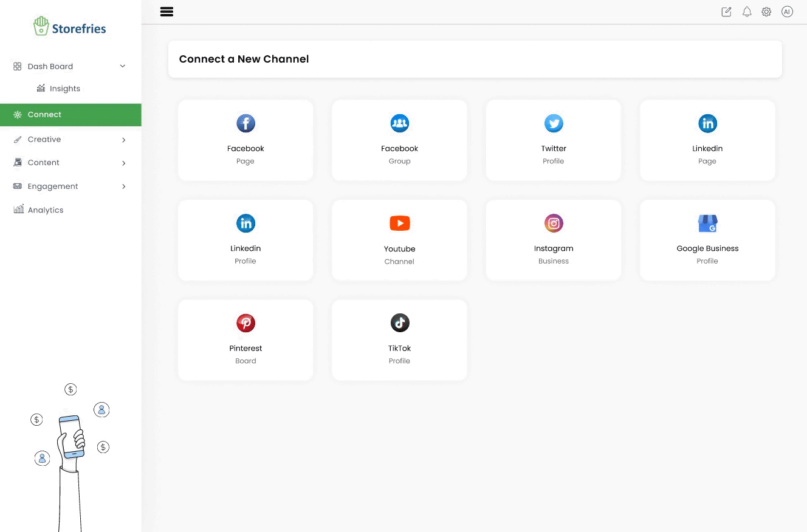This screenshot has width=807, height=532.
Task: Click the Linkedin Page icon
Action: [x=707, y=123]
